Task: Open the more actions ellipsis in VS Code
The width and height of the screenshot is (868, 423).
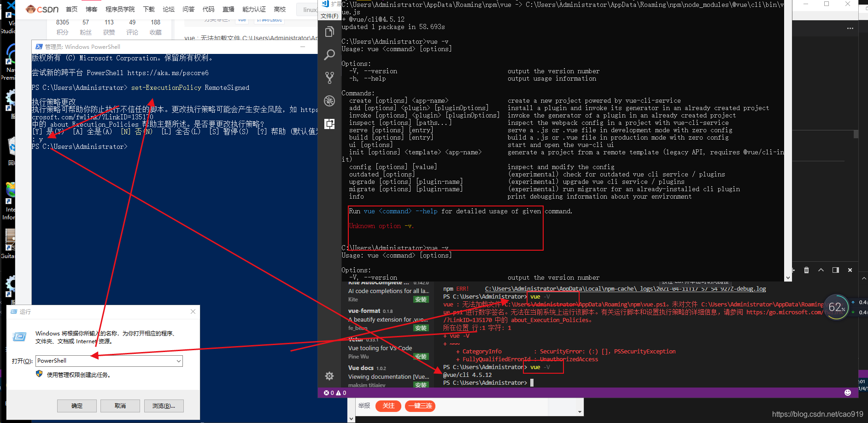Action: coord(850,29)
